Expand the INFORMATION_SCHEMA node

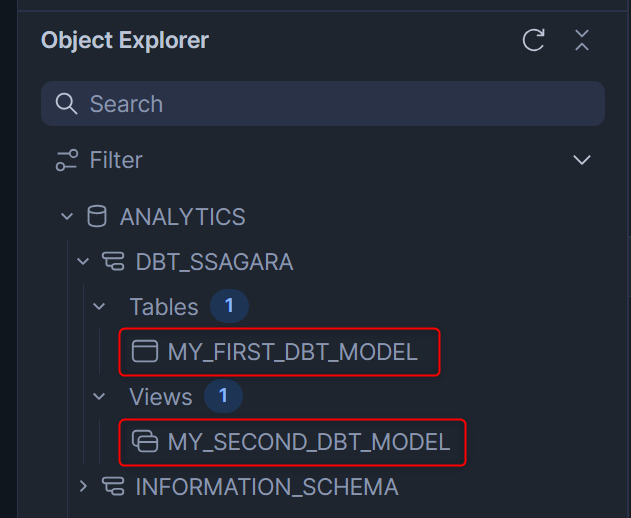click(83, 486)
